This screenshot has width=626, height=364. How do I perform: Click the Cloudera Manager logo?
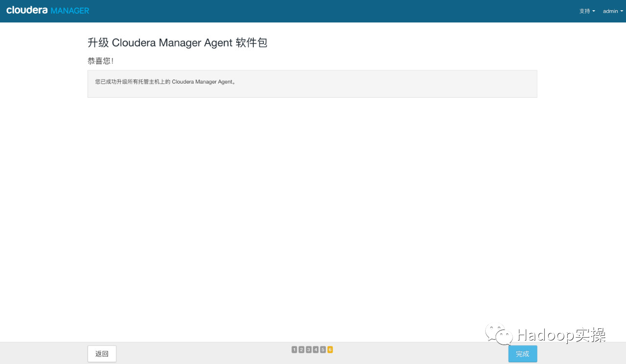(48, 10)
